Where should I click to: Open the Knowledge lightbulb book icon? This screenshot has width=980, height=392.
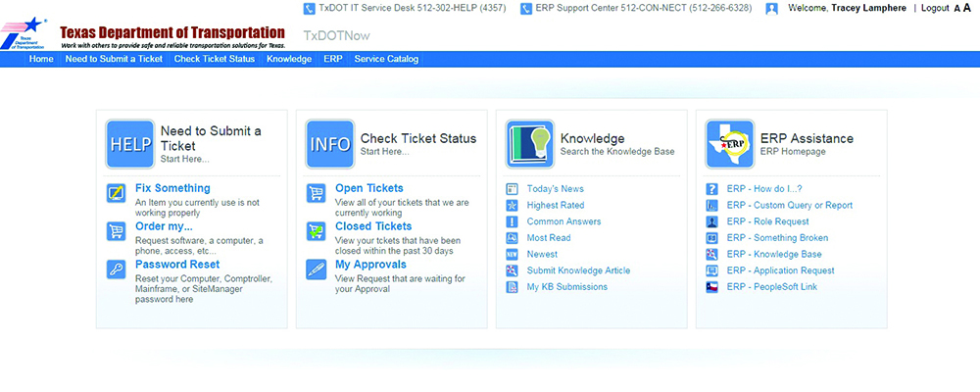click(x=529, y=144)
